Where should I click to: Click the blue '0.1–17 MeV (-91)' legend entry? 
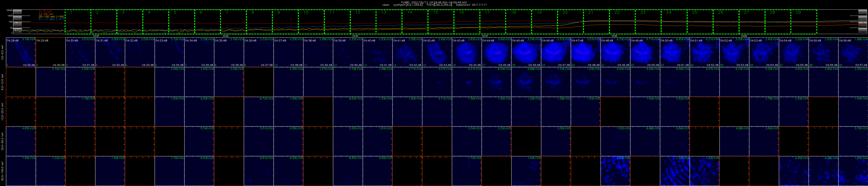click(51, 19)
